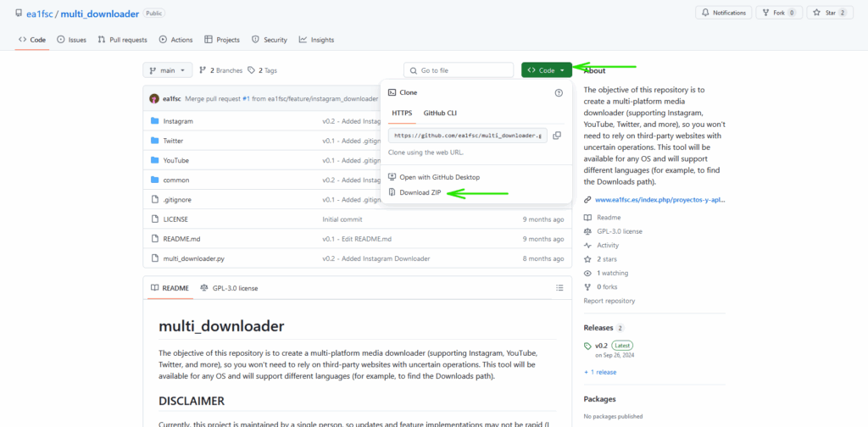The image size is (868, 427).
Task: Click the README.md file icon
Action: 155,239
